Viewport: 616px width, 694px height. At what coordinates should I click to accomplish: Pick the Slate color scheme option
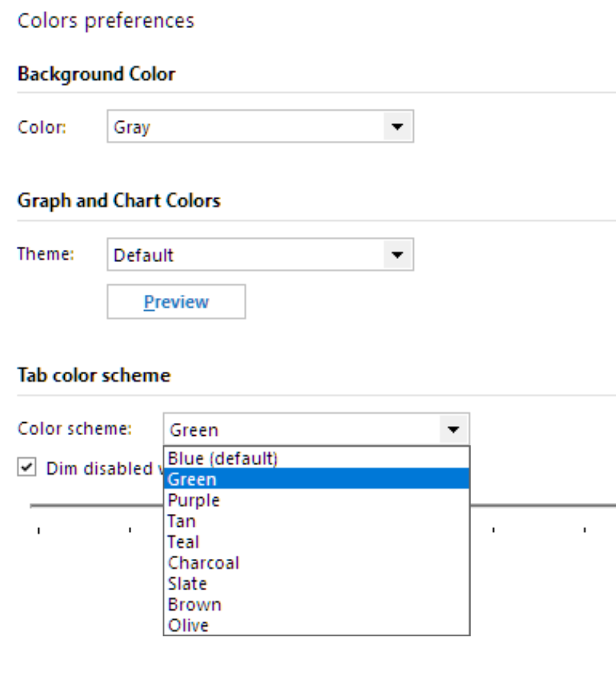pos(316,584)
